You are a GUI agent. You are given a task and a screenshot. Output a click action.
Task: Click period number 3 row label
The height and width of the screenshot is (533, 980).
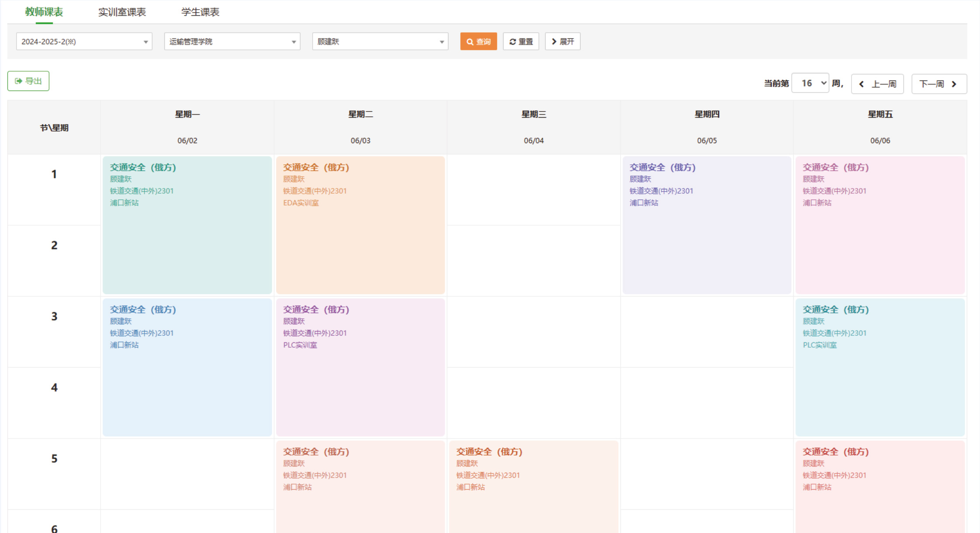click(x=54, y=317)
